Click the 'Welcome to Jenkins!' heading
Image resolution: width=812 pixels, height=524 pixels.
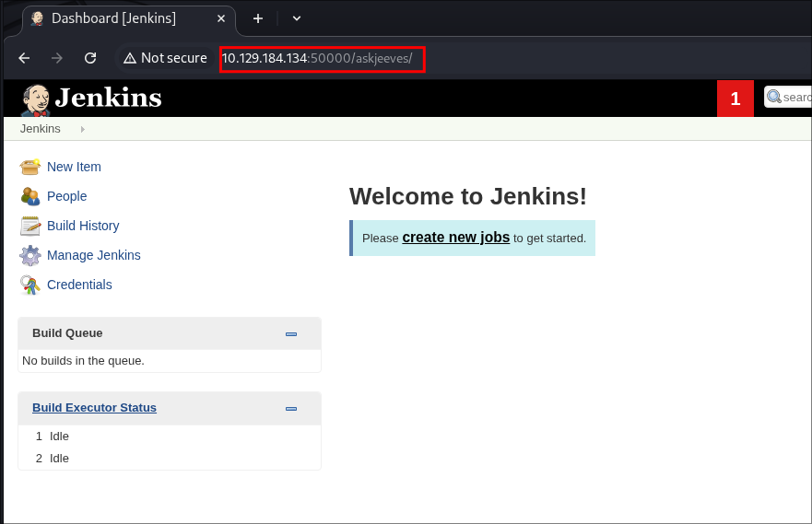[468, 196]
